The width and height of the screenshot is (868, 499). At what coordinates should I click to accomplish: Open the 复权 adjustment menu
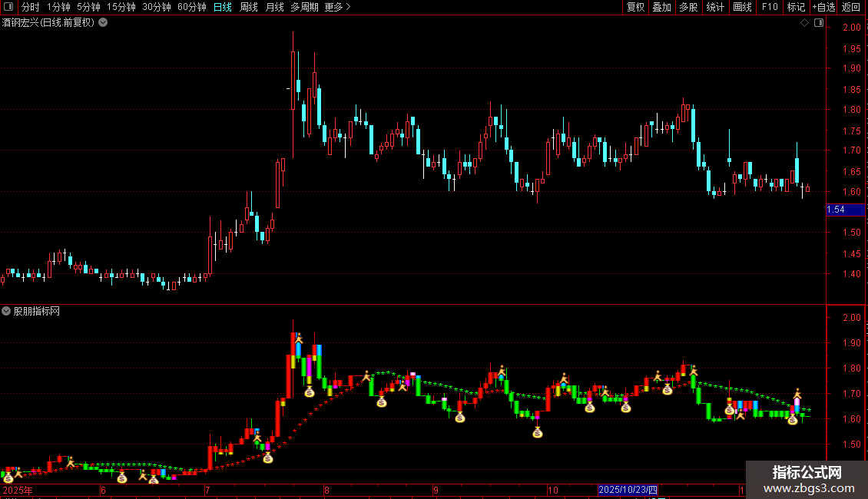click(635, 7)
